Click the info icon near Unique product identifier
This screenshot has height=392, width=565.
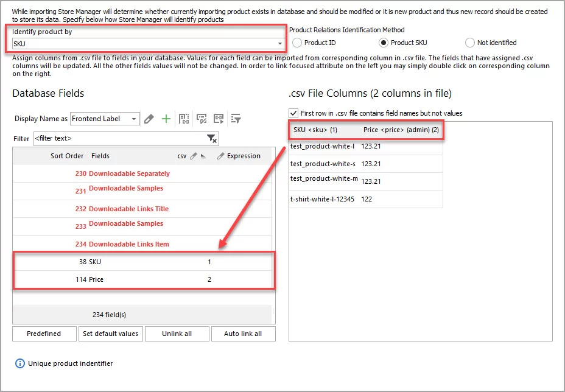tap(20, 363)
